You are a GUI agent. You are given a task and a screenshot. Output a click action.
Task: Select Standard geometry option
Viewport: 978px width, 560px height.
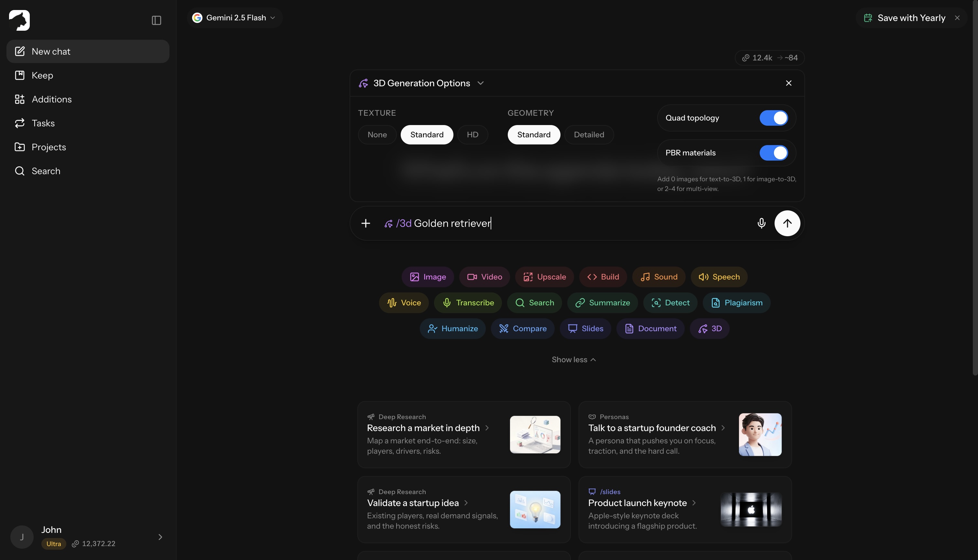tap(533, 135)
